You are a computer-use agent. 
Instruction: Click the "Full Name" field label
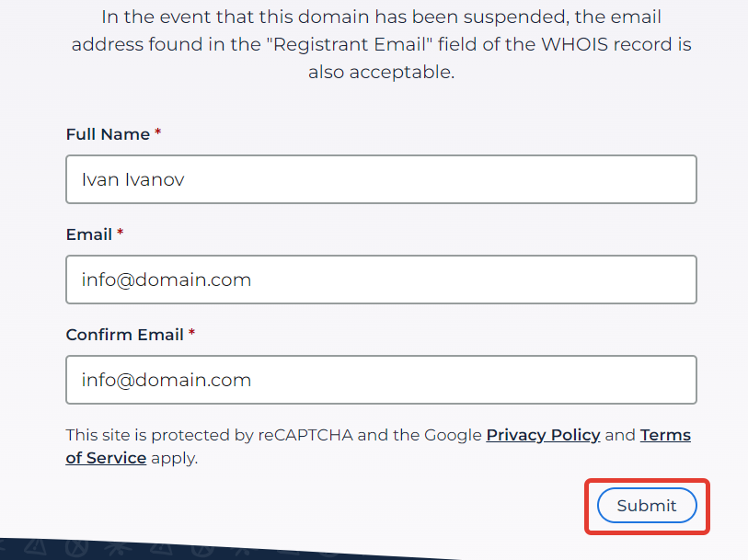click(108, 134)
